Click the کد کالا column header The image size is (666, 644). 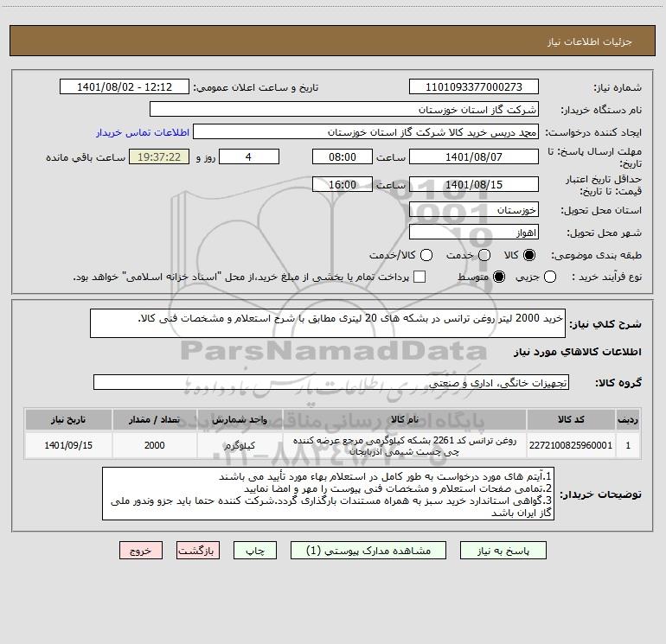pyautogui.click(x=571, y=419)
